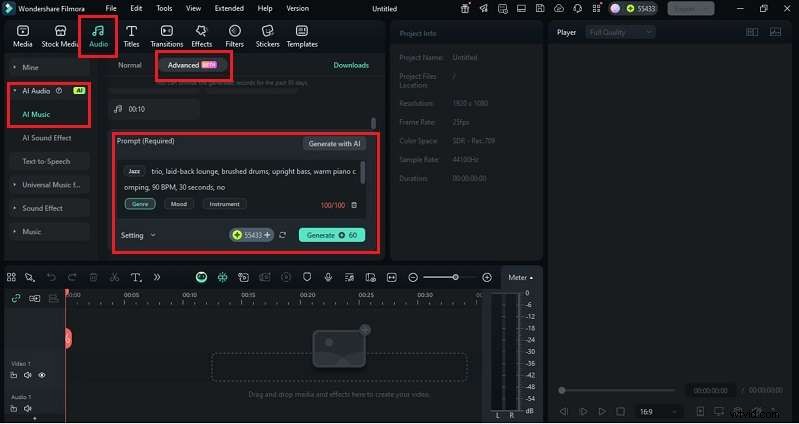The image size is (799, 424).
Task: Toggle Video 1 track visibility eye
Action: coord(42,375)
